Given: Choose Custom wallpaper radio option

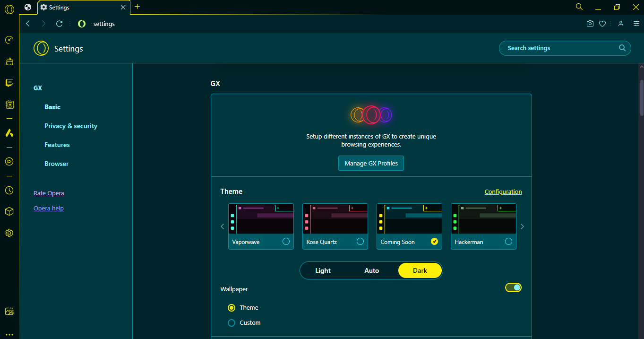Looking at the screenshot, I should coord(232,323).
